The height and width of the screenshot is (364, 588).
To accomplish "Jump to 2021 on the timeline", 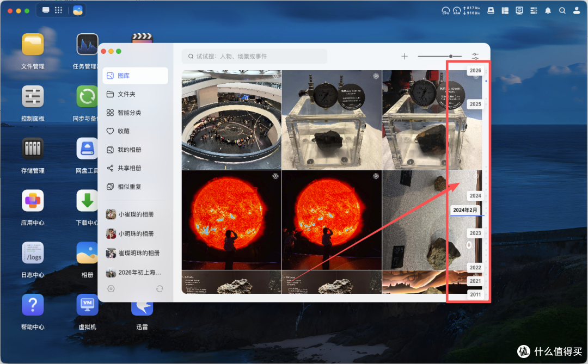I will pos(475,281).
